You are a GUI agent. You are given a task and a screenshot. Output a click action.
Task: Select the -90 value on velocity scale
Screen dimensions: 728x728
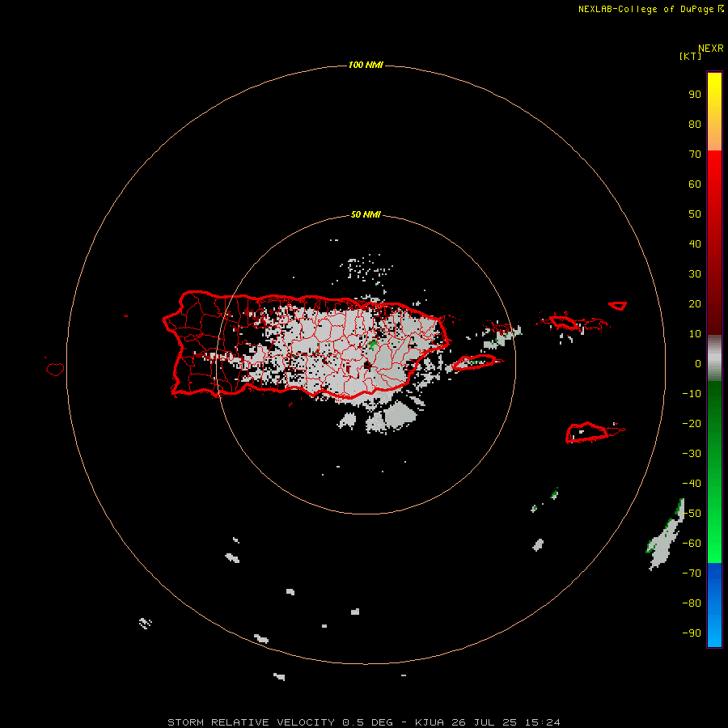[692, 633]
